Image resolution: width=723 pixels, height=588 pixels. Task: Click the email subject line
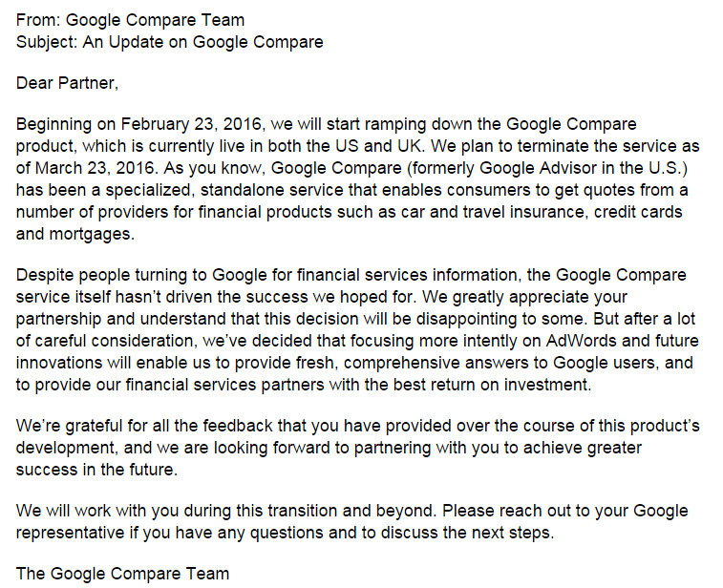click(x=169, y=41)
